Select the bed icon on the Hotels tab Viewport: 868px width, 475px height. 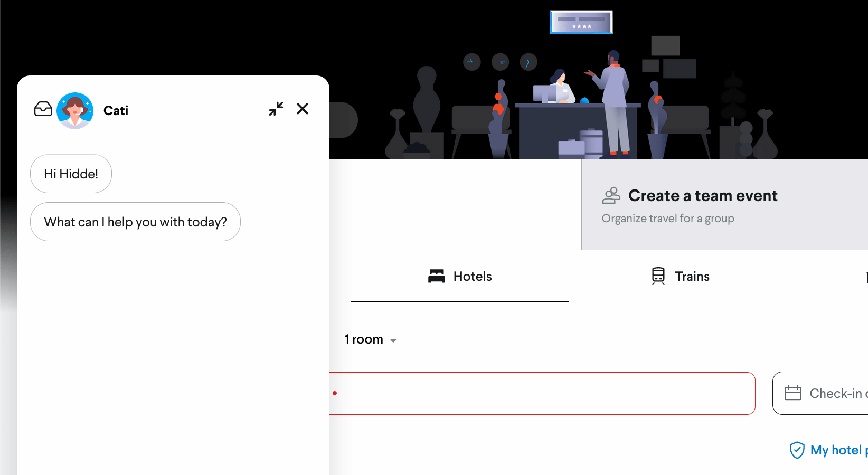point(436,275)
